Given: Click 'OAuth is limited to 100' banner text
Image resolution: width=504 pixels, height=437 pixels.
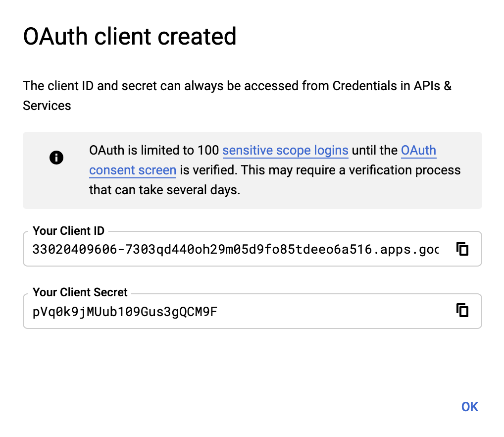Looking at the screenshot, I should coord(154,150).
